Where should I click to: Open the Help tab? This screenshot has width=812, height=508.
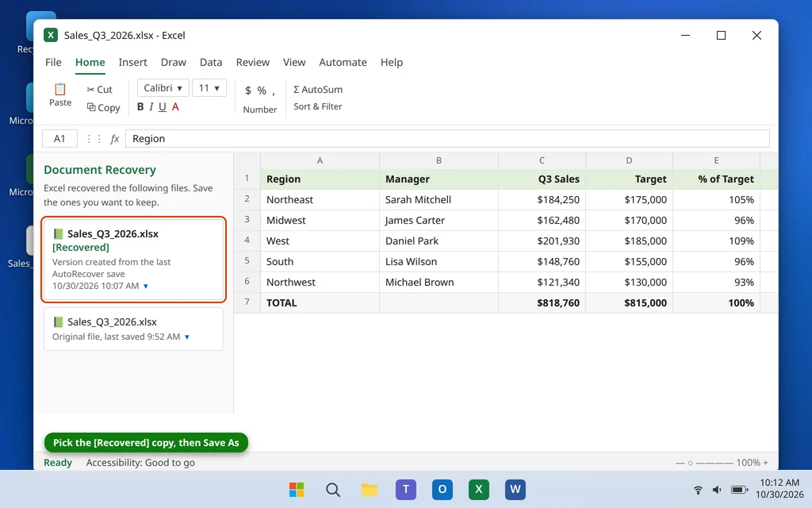(392, 62)
